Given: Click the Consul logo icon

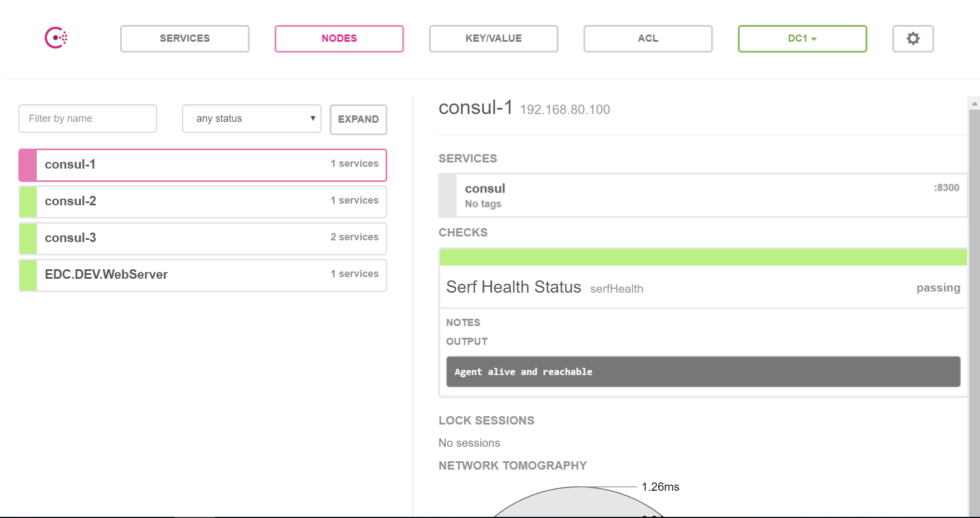Looking at the screenshot, I should [x=56, y=38].
